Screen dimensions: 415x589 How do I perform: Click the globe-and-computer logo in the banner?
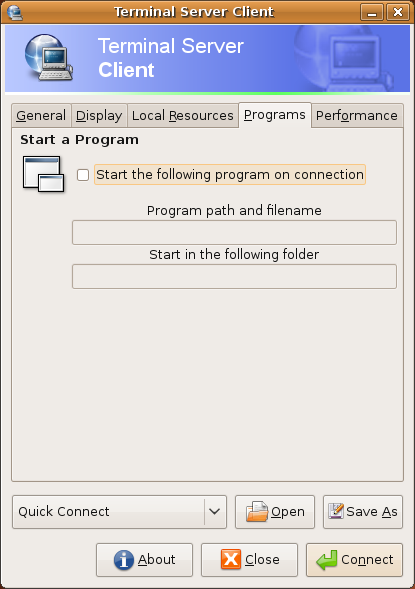coord(49,57)
